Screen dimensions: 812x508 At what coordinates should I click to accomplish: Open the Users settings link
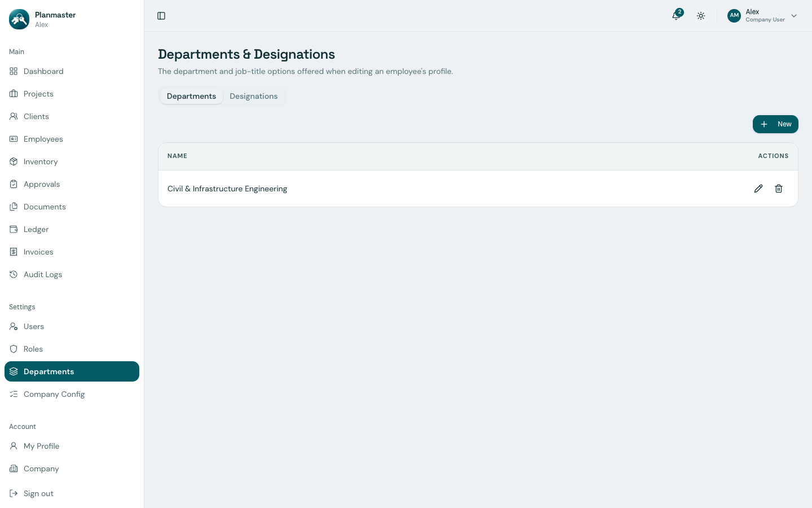(72, 326)
